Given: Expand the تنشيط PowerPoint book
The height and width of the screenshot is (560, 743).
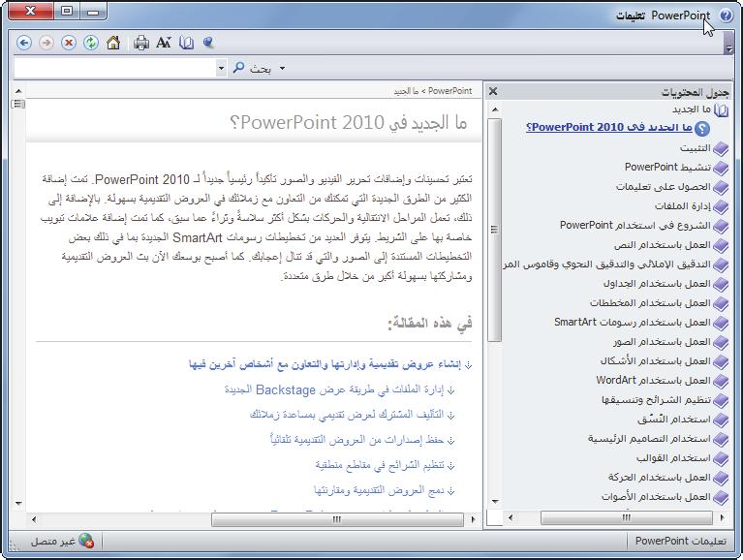Looking at the screenshot, I should [721, 168].
